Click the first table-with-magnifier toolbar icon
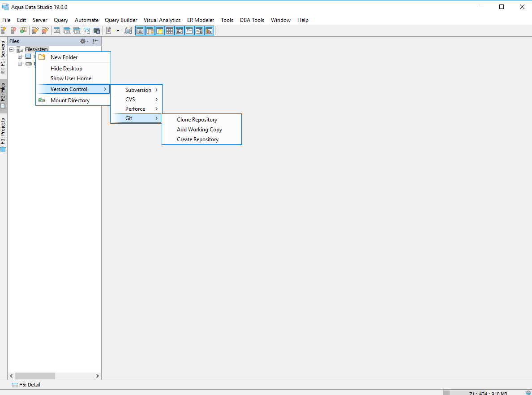Screen dimensions: 532x395 pyautogui.click(x=57, y=30)
